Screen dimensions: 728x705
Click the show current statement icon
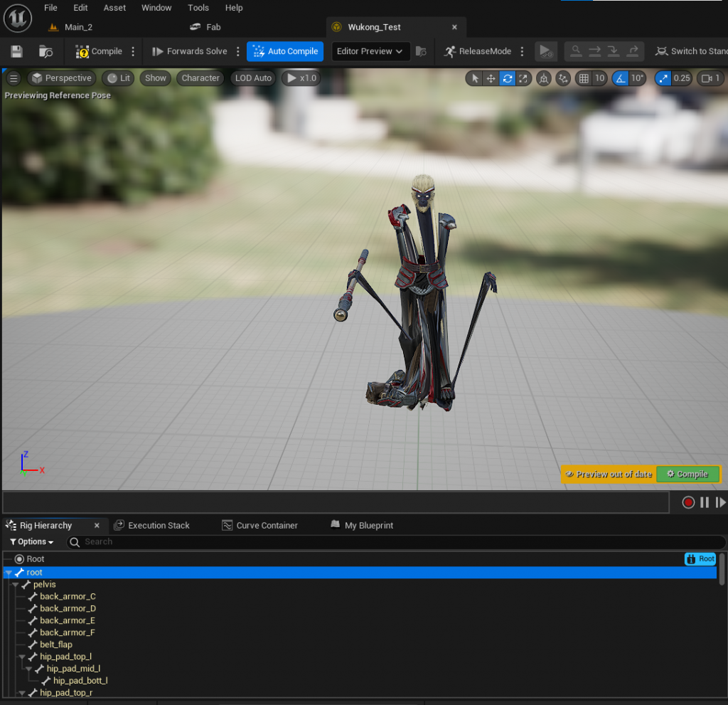tap(576, 51)
